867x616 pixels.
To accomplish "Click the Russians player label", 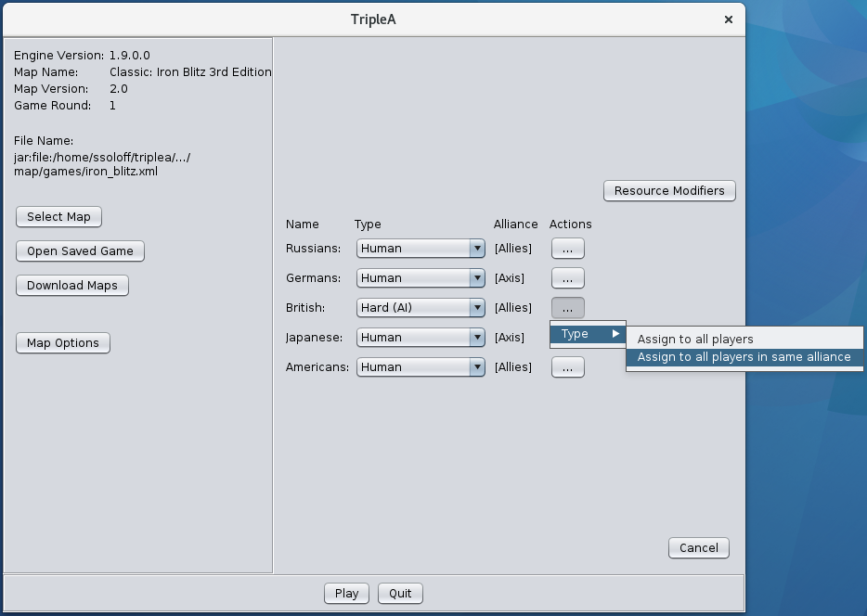I will pos(314,249).
